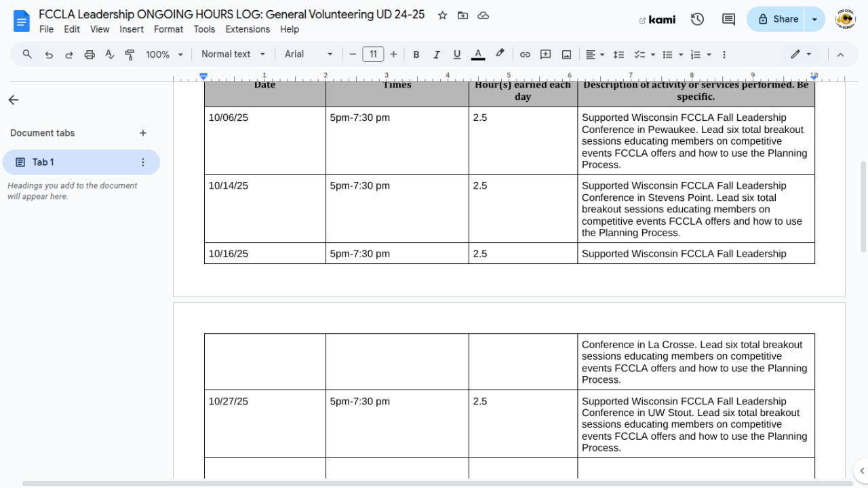The image size is (868, 488).
Task: Insert a numbered list
Action: 695,54
